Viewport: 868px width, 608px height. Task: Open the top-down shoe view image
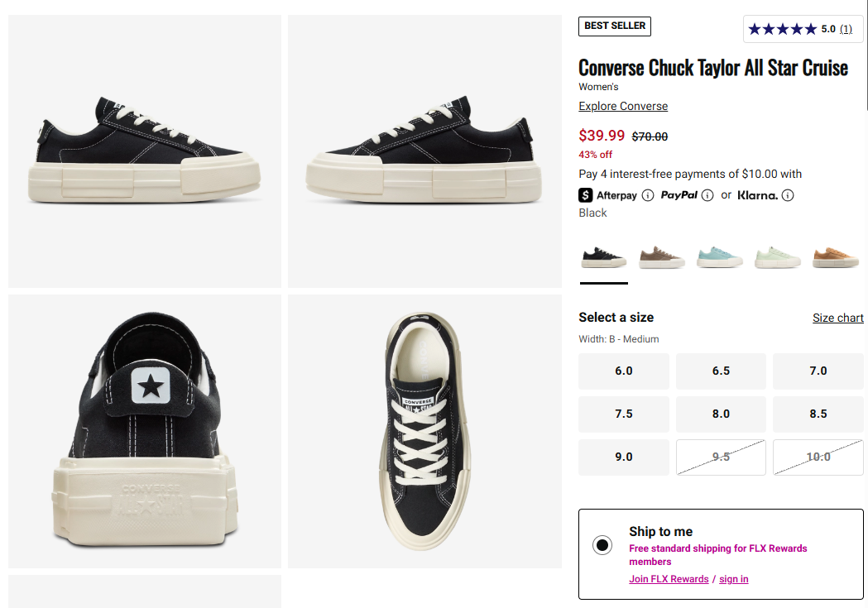point(424,431)
